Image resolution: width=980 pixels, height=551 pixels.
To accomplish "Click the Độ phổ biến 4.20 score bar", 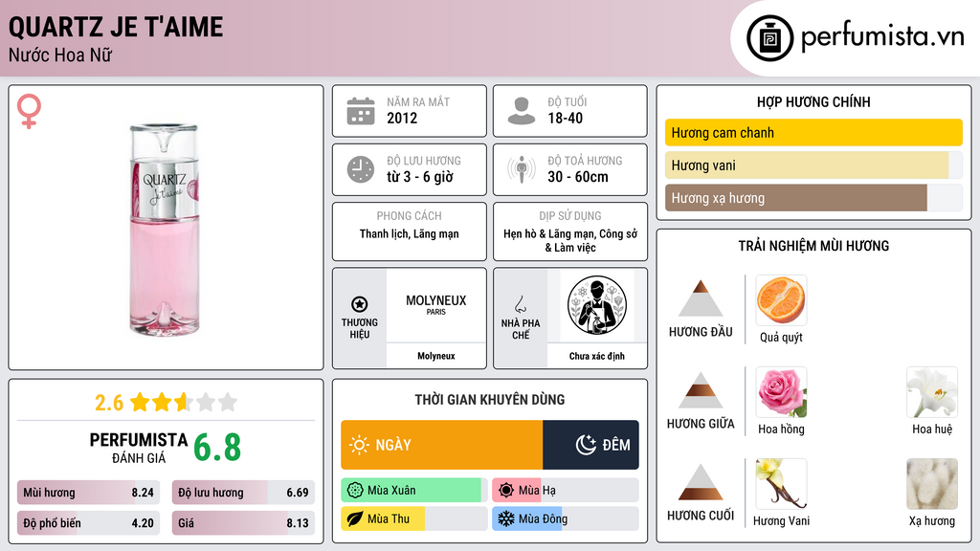I will pos(88,523).
